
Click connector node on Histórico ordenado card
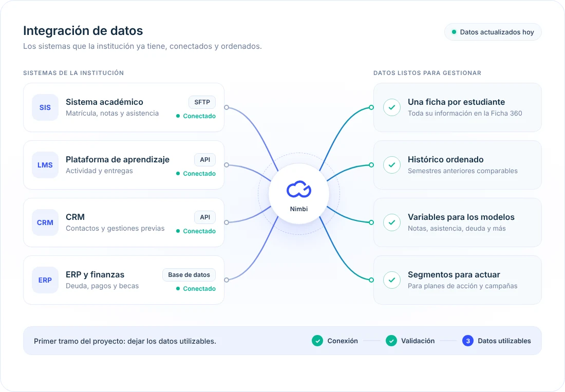point(371,165)
